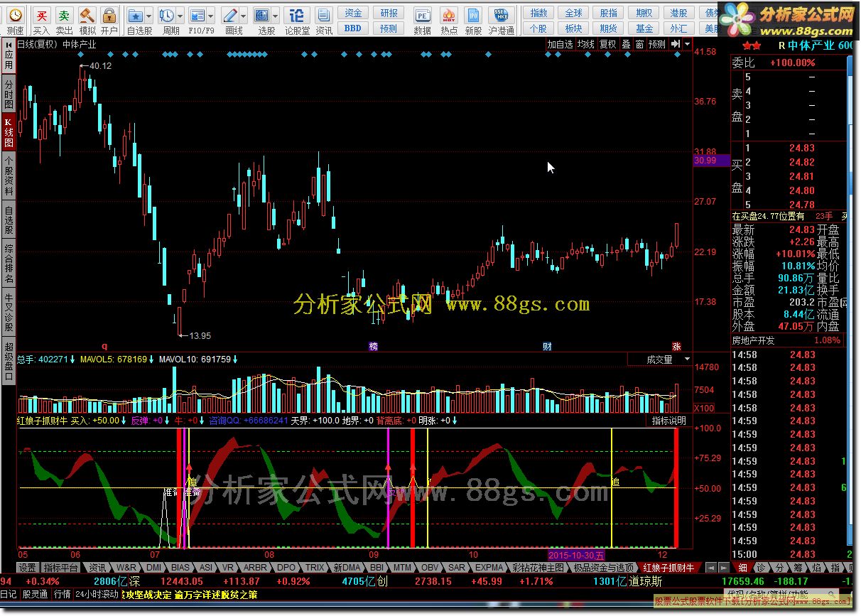
Task: Click the 卖出 sell icon
Action: (65, 14)
